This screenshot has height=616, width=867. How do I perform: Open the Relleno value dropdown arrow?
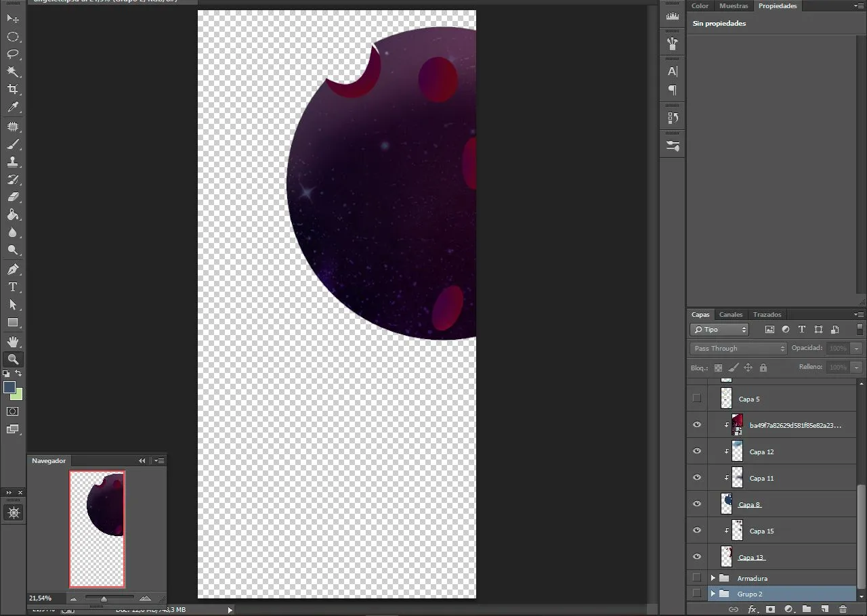pos(857,367)
